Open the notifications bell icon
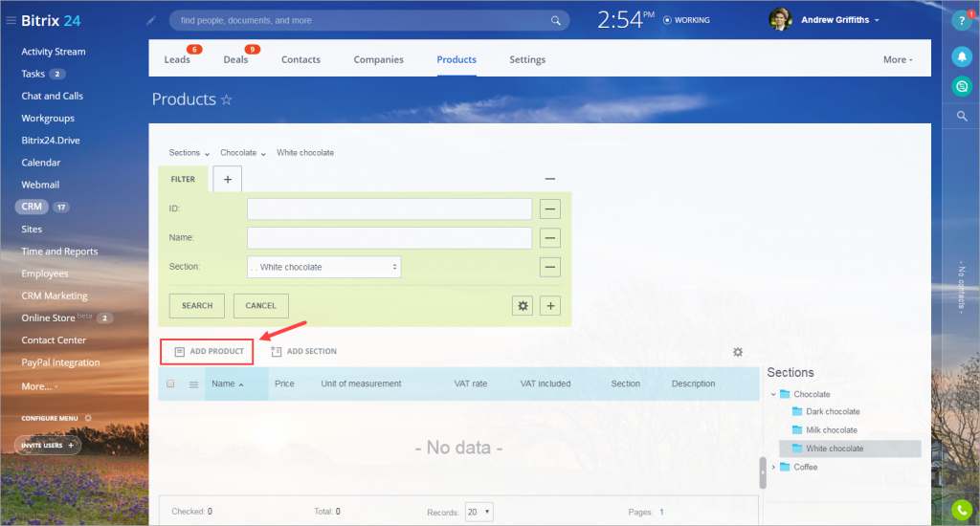Viewport: 980px width, 526px height. (x=962, y=56)
